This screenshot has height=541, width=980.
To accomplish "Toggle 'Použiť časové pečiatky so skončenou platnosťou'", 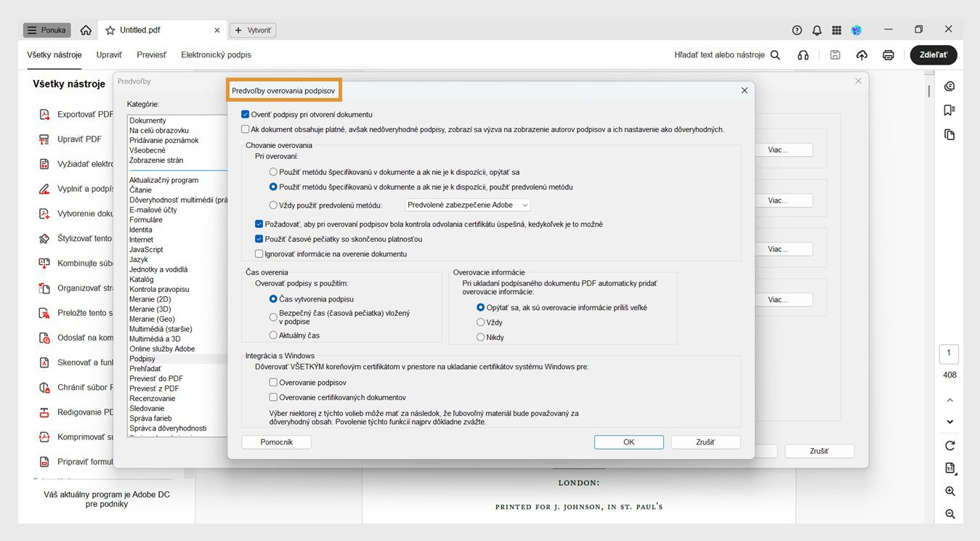I will click(x=259, y=239).
